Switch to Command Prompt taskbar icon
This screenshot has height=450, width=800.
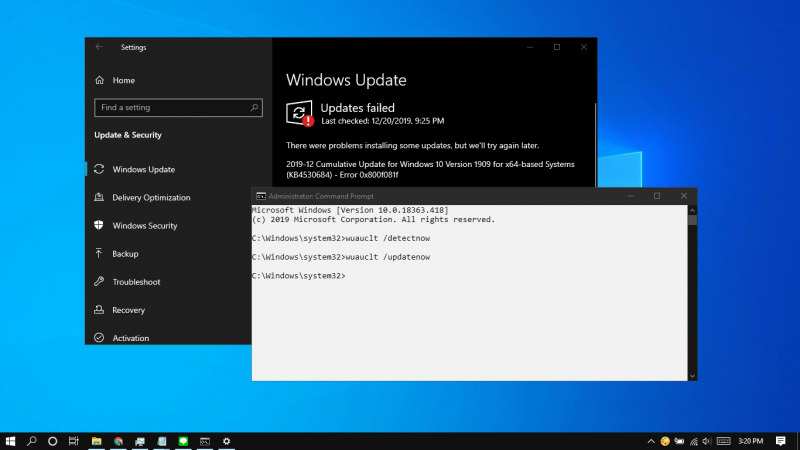point(205,441)
